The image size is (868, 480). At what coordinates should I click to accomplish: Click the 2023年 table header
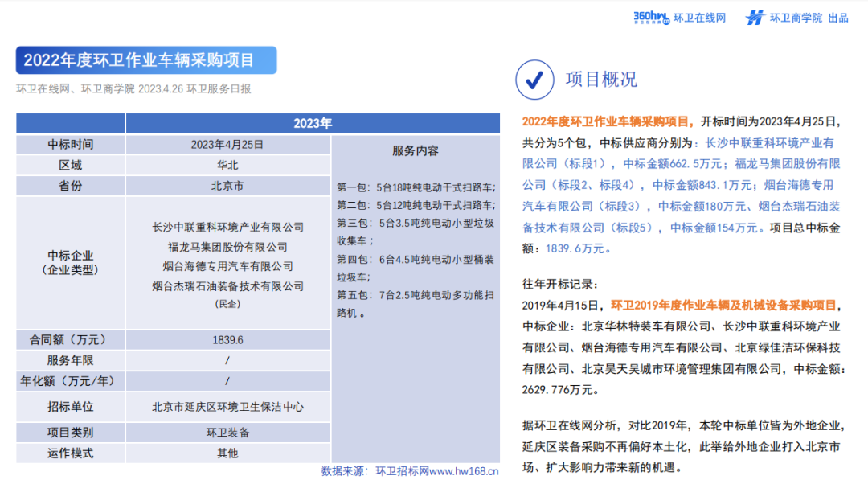click(313, 123)
